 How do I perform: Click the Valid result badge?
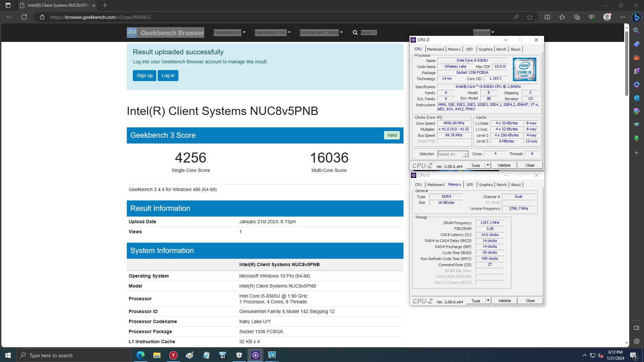pyautogui.click(x=391, y=135)
